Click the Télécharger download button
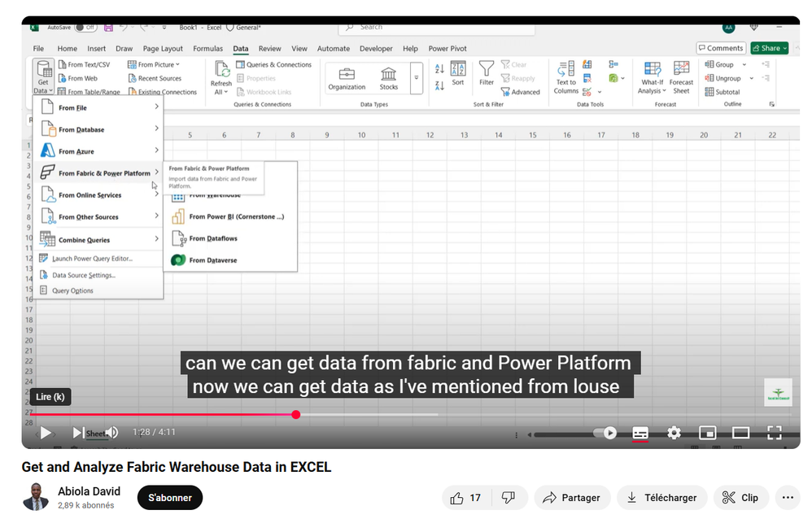This screenshot has width=812, height=519. click(x=661, y=498)
